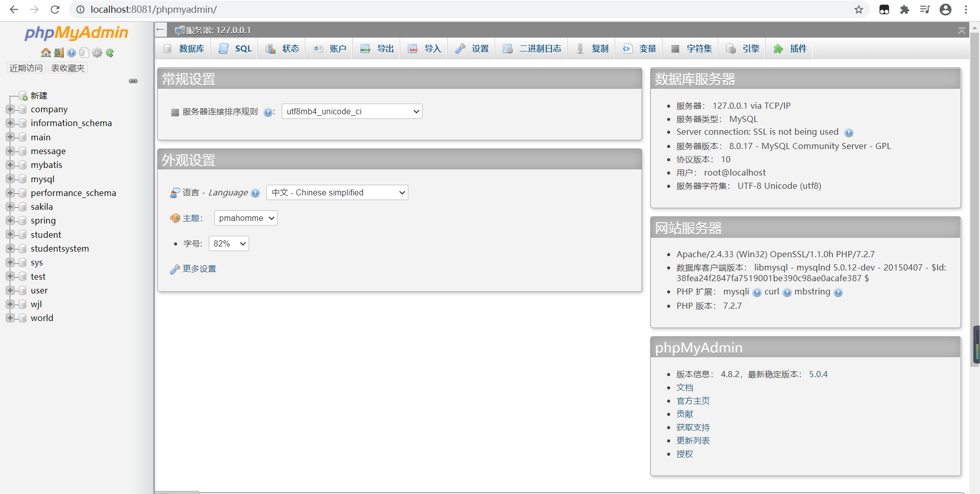
Task: Open help icon beside mysqli extension
Action: click(x=757, y=292)
